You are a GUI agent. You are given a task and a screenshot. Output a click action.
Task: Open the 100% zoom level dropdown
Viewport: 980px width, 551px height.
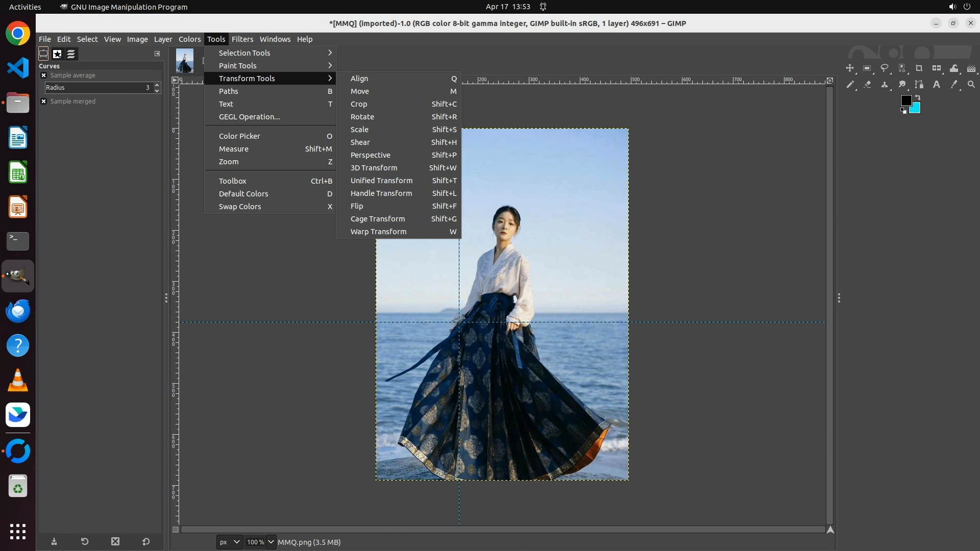[271, 542]
